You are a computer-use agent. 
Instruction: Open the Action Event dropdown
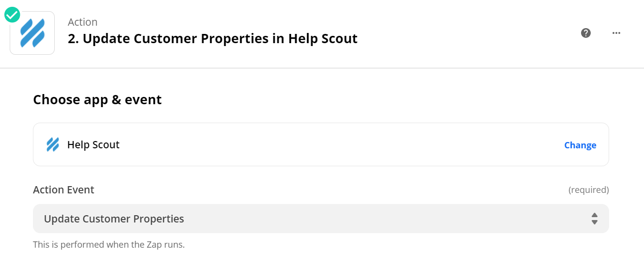coord(321,219)
